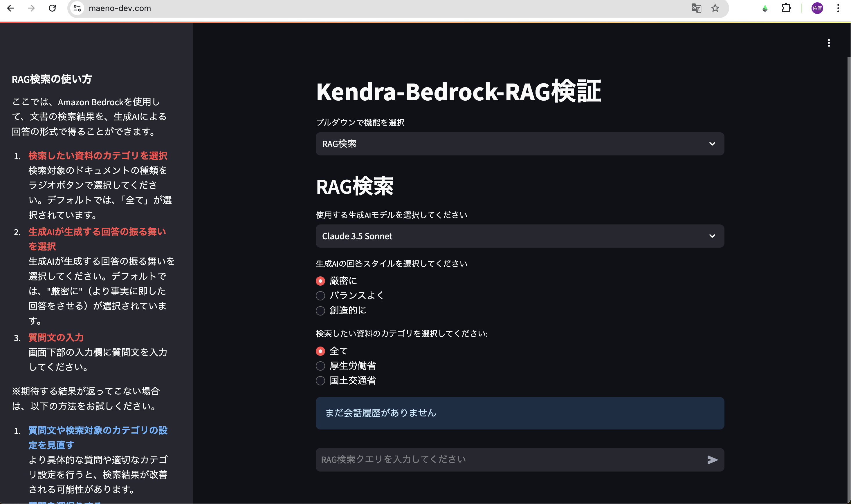The height and width of the screenshot is (504, 851).
Task: Click the RAG検索クエリ input field
Action: tap(510, 460)
